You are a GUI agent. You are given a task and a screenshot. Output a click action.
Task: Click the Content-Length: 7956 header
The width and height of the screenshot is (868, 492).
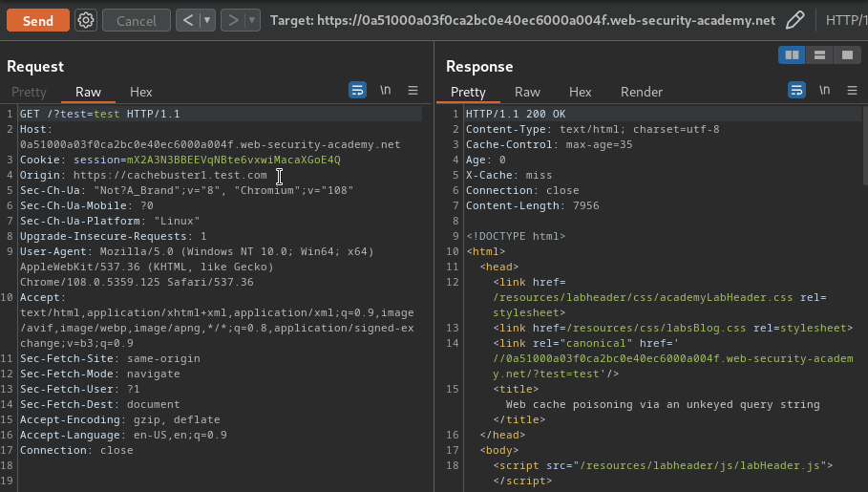click(532, 205)
